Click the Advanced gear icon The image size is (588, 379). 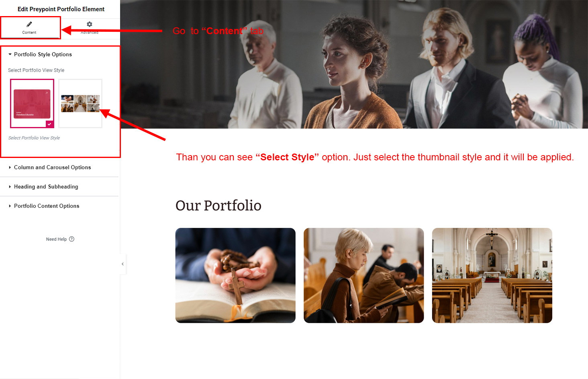[90, 24]
